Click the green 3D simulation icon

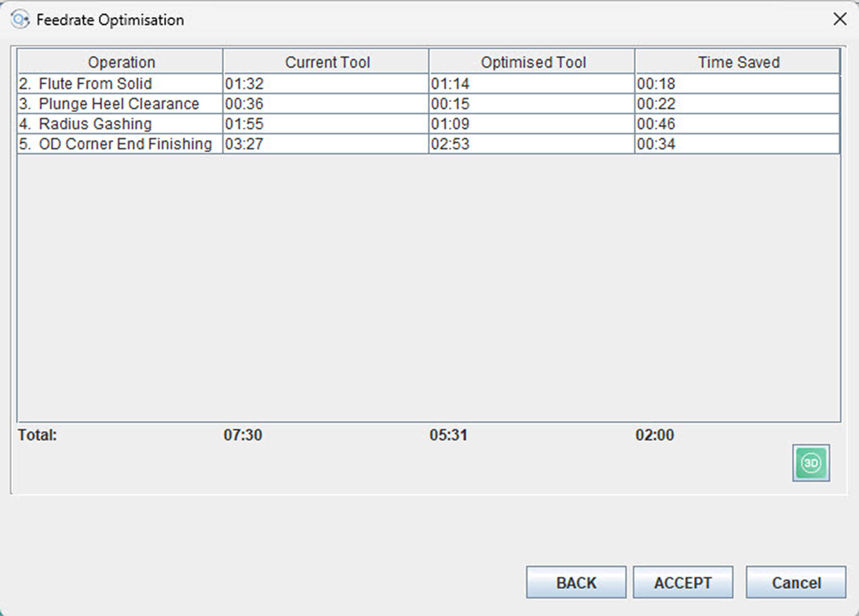click(x=811, y=463)
